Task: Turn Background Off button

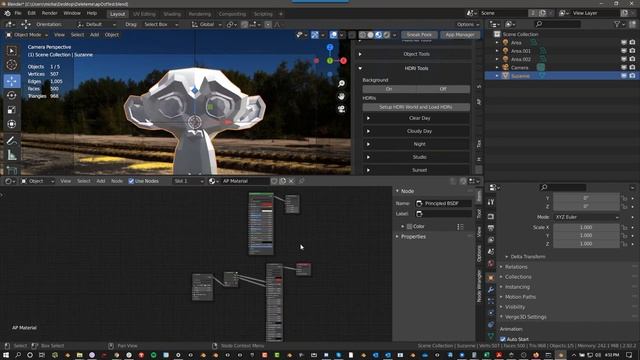Action: pos(443,89)
